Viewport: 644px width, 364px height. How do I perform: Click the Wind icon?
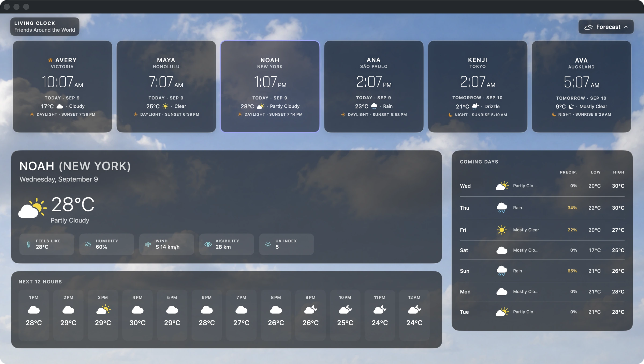click(148, 244)
